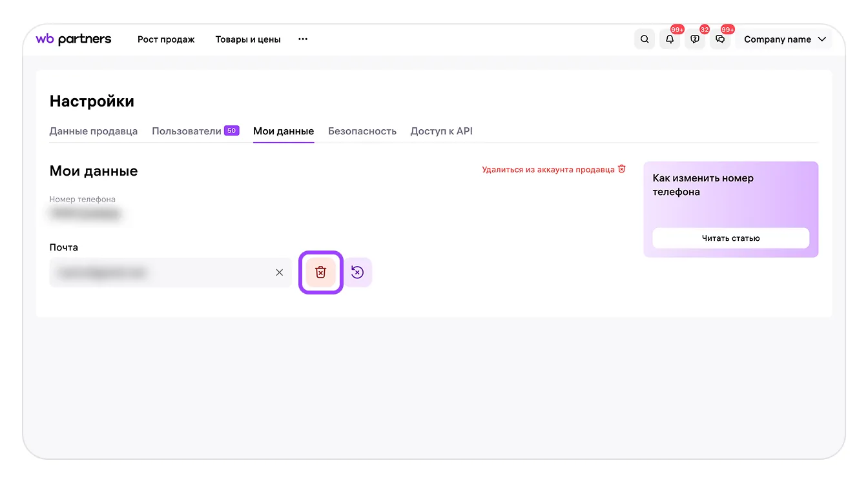Switch to the Безопасность tab

point(362,131)
